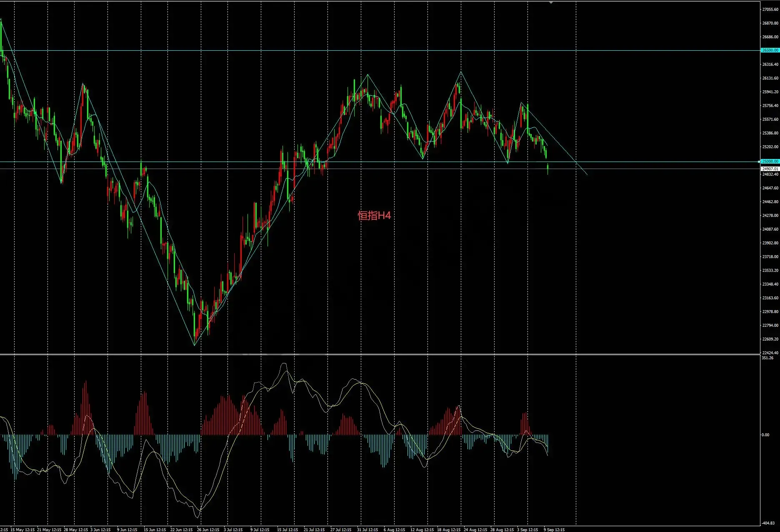Select the 恒指H4 red text label
Image resolution: width=780 pixels, height=532 pixels.
(x=374, y=215)
